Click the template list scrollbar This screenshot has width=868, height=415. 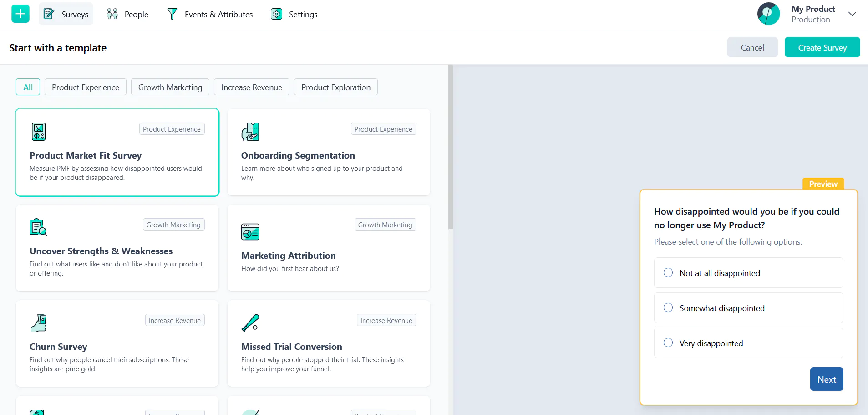pyautogui.click(x=451, y=146)
